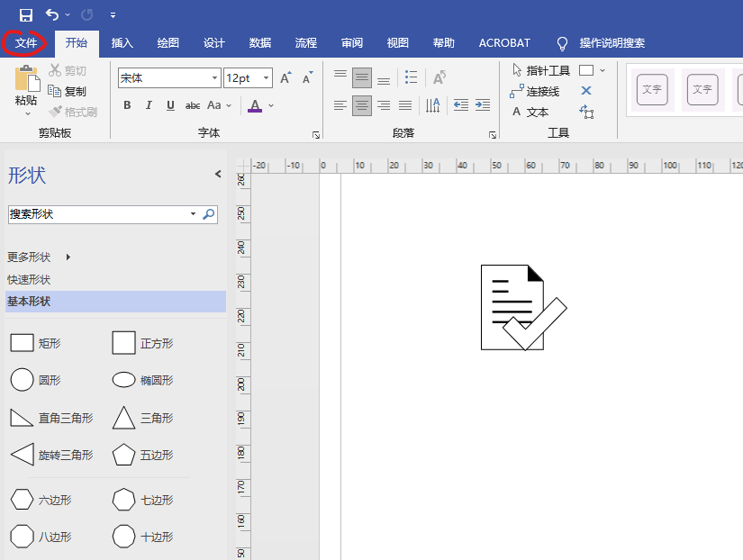Open the 审阅 ribbon tab
Image resolution: width=743 pixels, height=560 pixels.
[352, 43]
